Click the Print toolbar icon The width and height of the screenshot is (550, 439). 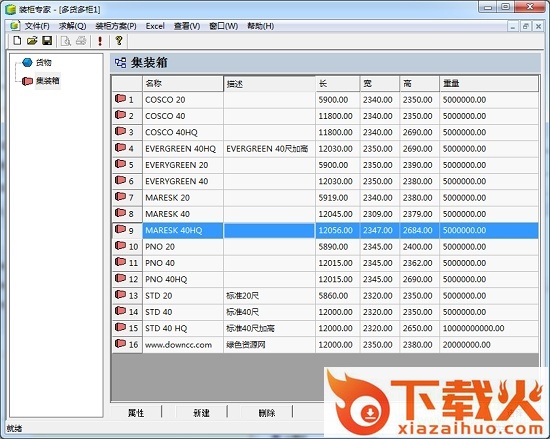click(81, 41)
